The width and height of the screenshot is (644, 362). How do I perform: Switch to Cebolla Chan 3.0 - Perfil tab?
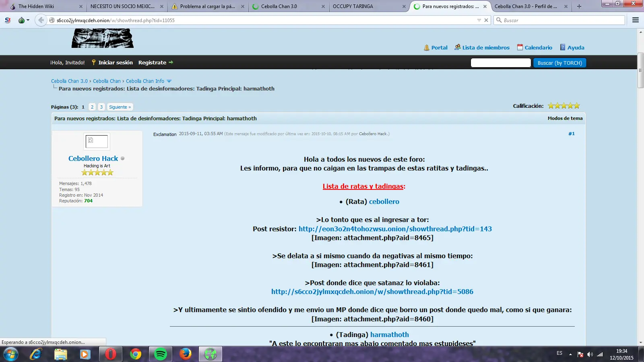point(530,6)
